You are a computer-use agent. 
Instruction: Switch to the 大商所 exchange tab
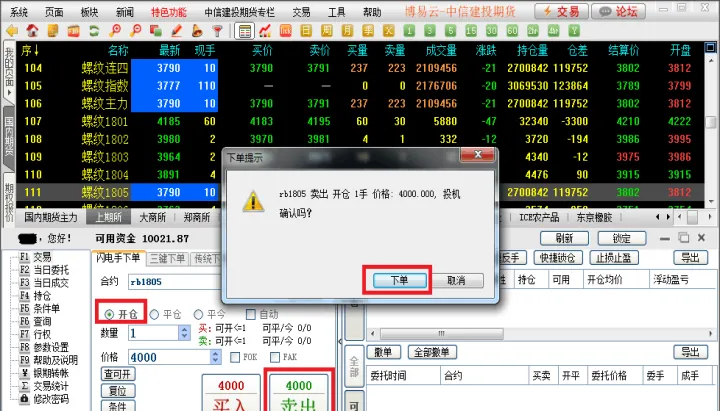click(152, 217)
